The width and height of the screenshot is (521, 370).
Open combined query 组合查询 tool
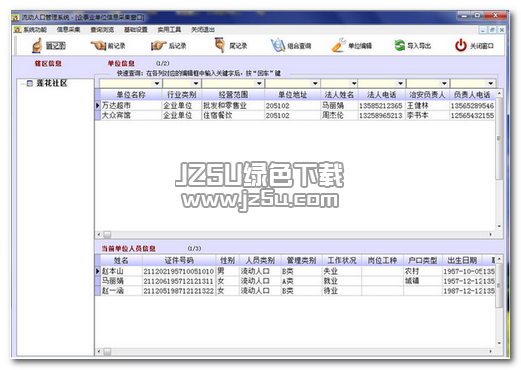pyautogui.click(x=291, y=46)
